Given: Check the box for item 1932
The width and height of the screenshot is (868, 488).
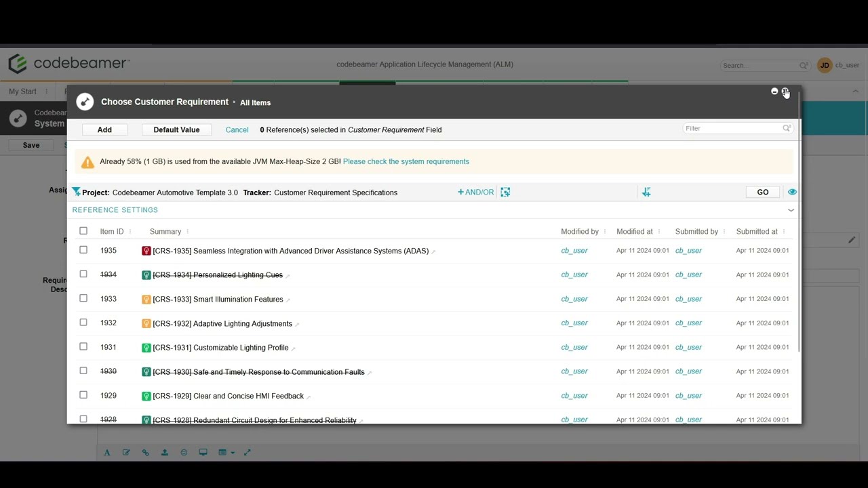Looking at the screenshot, I should click(x=83, y=323).
